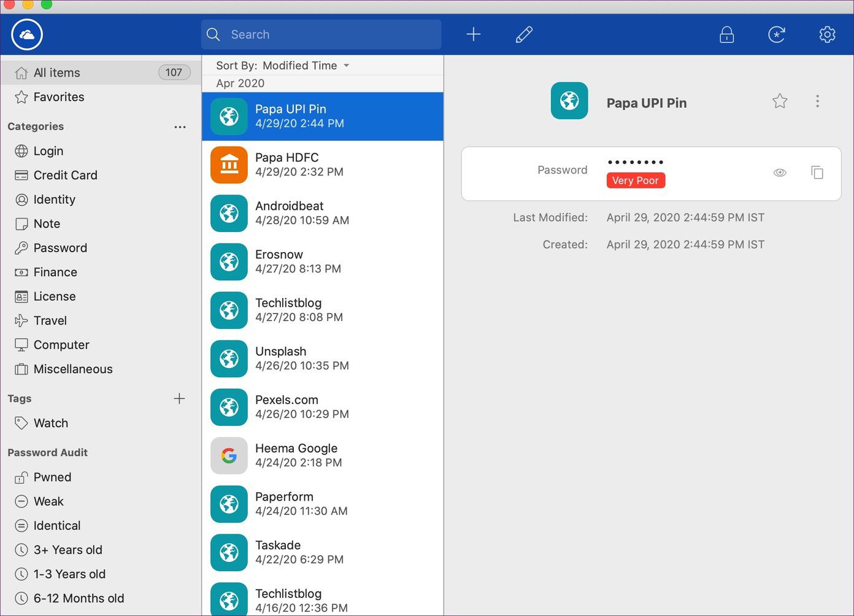Select the Finance category
The image size is (854, 616).
click(101, 272)
